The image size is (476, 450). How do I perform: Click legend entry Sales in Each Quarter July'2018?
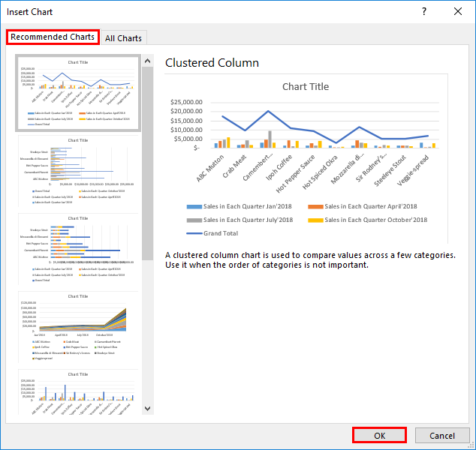coord(240,220)
